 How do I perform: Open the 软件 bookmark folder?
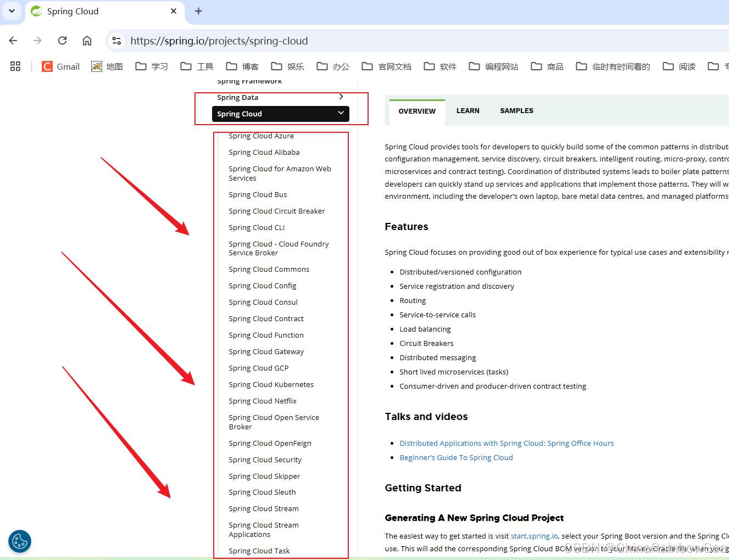(440, 66)
